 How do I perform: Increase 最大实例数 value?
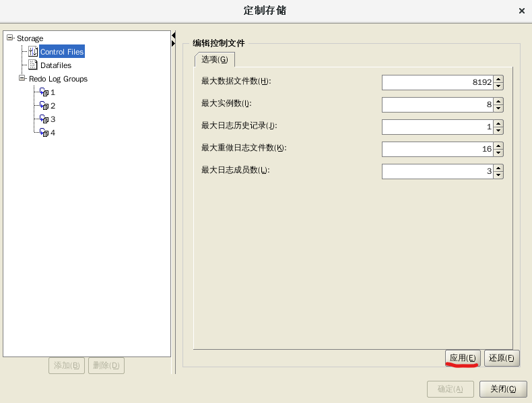pos(498,101)
